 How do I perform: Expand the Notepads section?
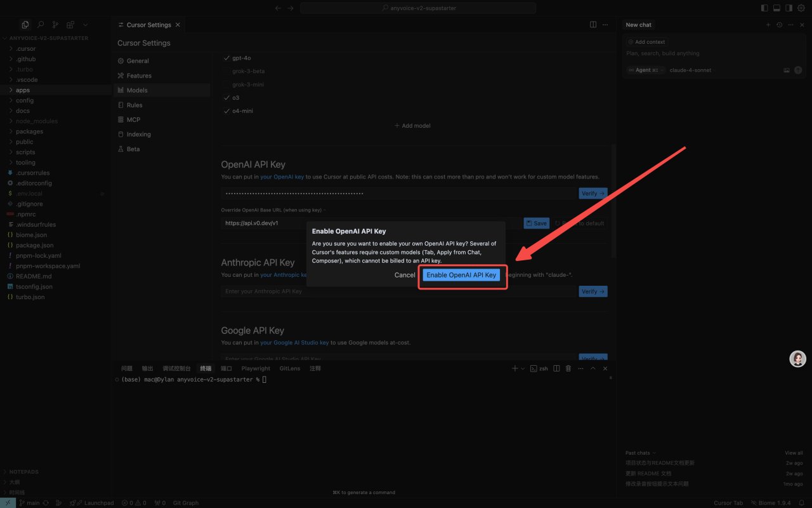(23, 472)
